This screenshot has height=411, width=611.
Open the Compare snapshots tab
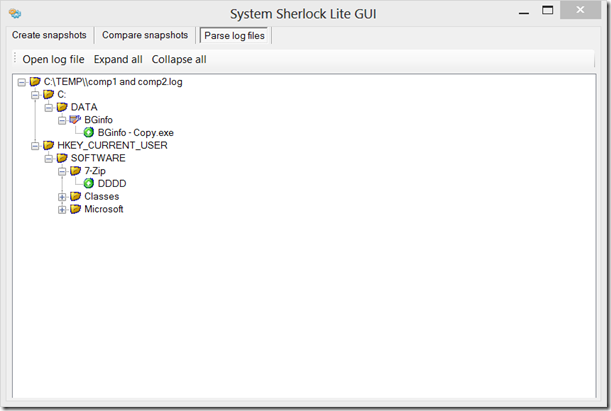pyautogui.click(x=146, y=36)
